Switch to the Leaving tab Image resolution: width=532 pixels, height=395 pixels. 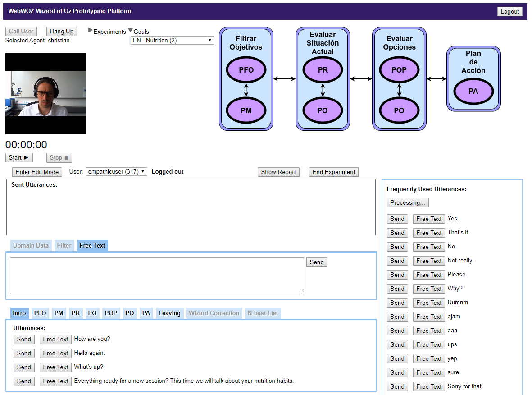coord(169,313)
